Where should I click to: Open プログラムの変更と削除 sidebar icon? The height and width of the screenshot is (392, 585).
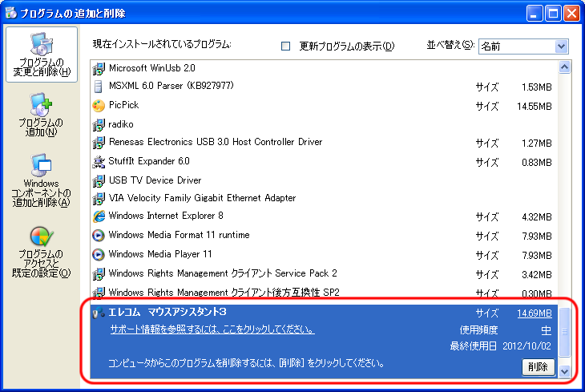pyautogui.click(x=42, y=55)
